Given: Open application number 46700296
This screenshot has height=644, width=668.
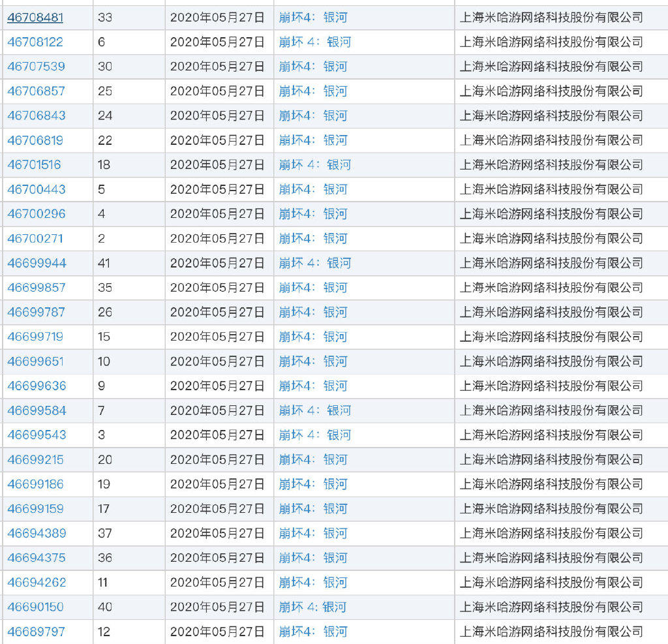Looking at the screenshot, I should click(37, 213).
